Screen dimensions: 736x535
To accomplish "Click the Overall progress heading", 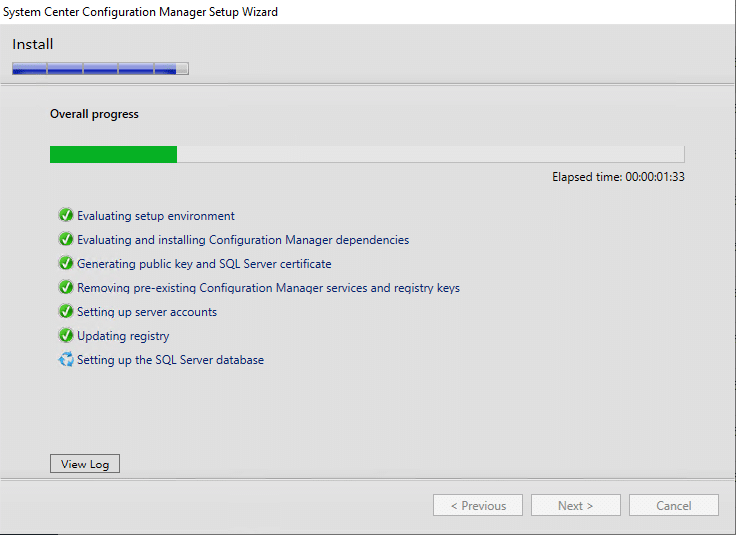I will (x=94, y=114).
